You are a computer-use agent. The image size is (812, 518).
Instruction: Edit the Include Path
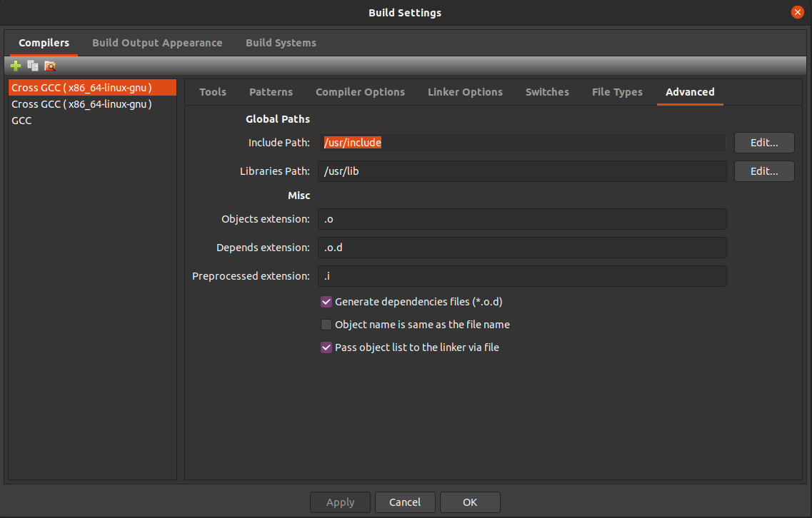click(763, 143)
